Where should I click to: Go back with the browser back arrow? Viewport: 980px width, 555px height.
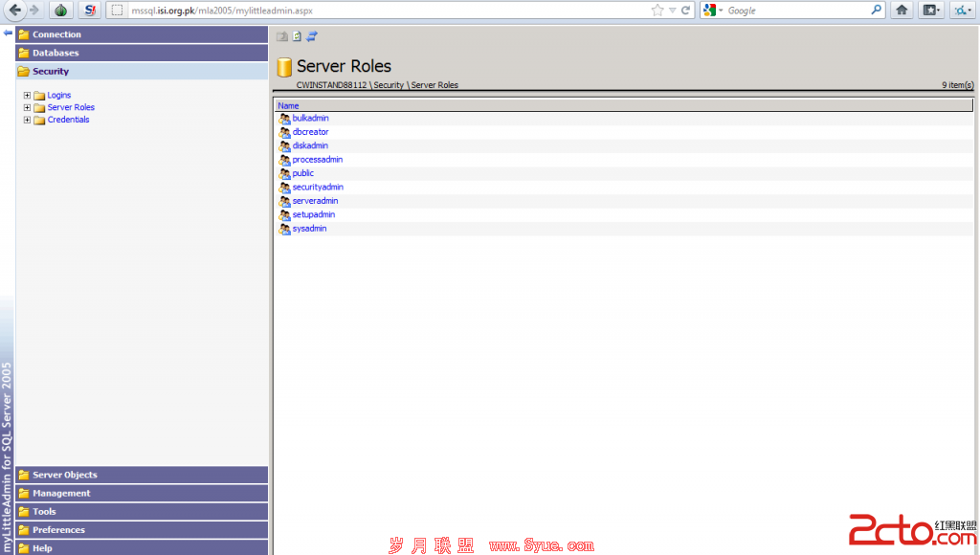pos(15,10)
